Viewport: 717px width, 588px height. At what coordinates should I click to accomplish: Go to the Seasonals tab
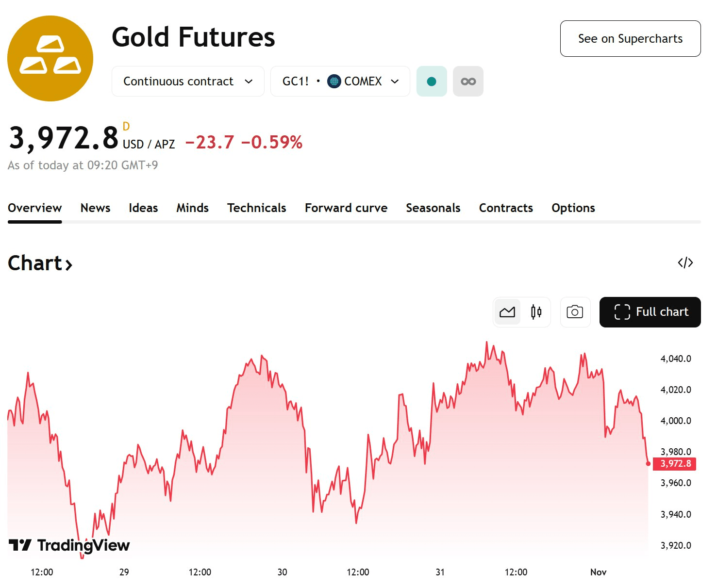pos(433,208)
